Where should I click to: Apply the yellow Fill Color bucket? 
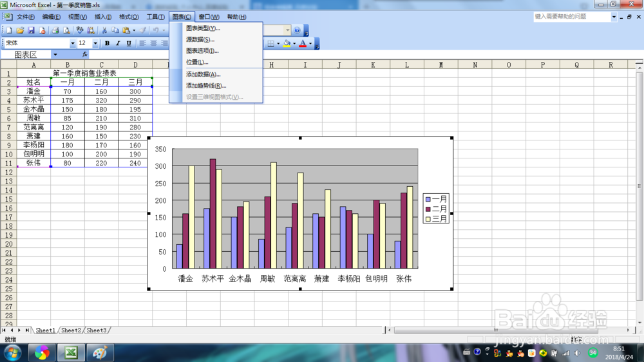click(x=287, y=44)
